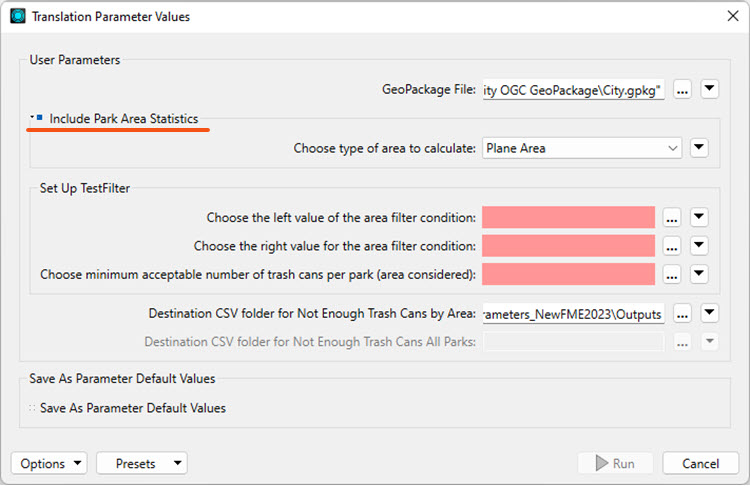Screen dimensions: 750x486
Task: Open arrow menu for right value filter
Action: 699,246
